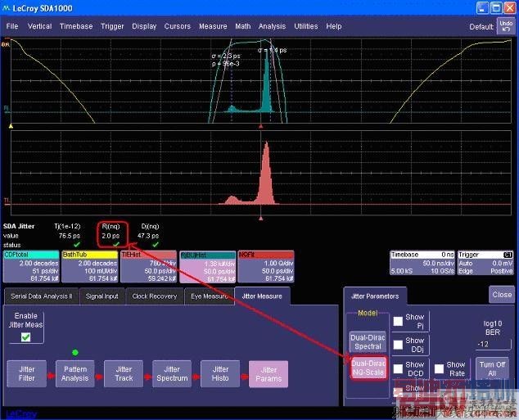Expand the Timebase menu
Viewport: 519px width, 420px height.
point(76,26)
